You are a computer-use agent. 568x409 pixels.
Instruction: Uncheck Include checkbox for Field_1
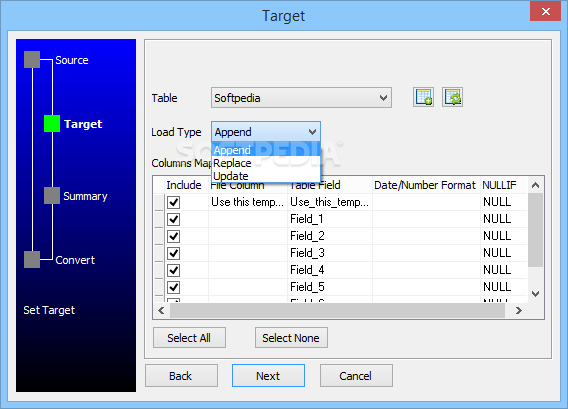pos(174,219)
